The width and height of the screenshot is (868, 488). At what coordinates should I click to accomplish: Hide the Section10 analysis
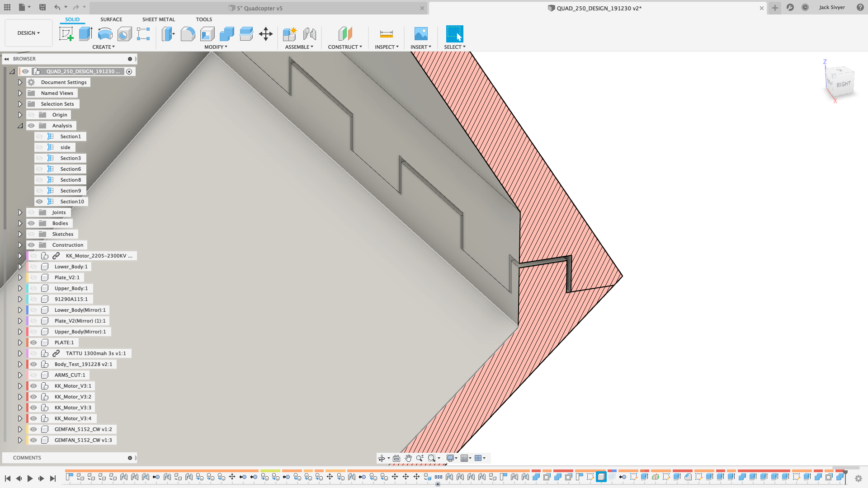pyautogui.click(x=40, y=202)
